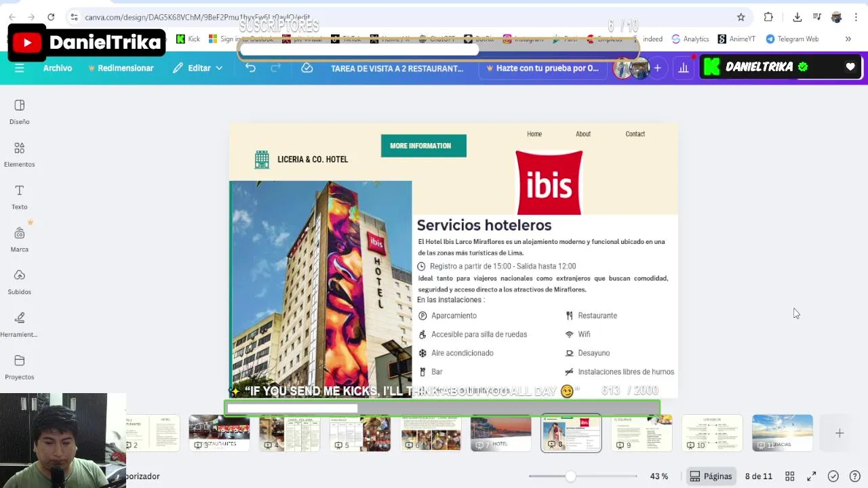
Task: Open the Telegram Web bookmark
Action: pos(792,39)
